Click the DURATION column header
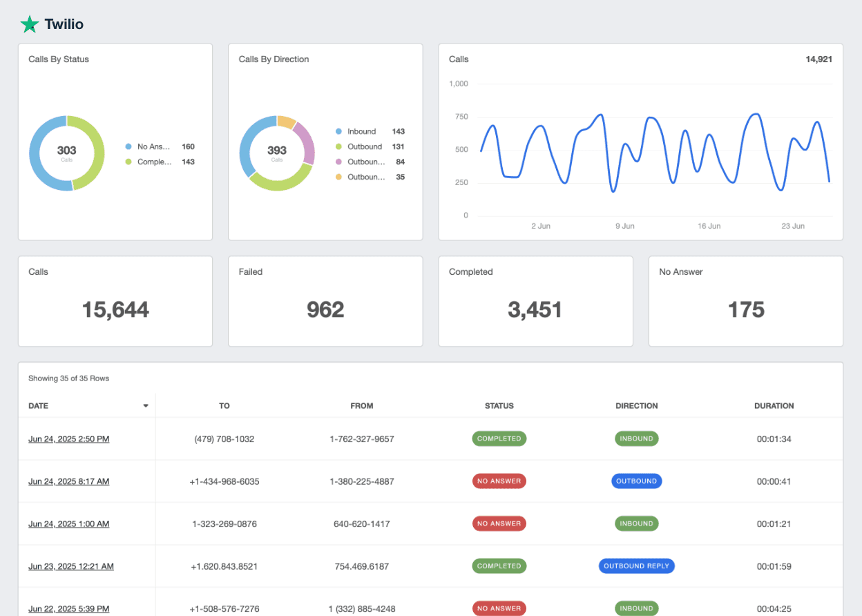Image resolution: width=862 pixels, height=616 pixels. 774,405
